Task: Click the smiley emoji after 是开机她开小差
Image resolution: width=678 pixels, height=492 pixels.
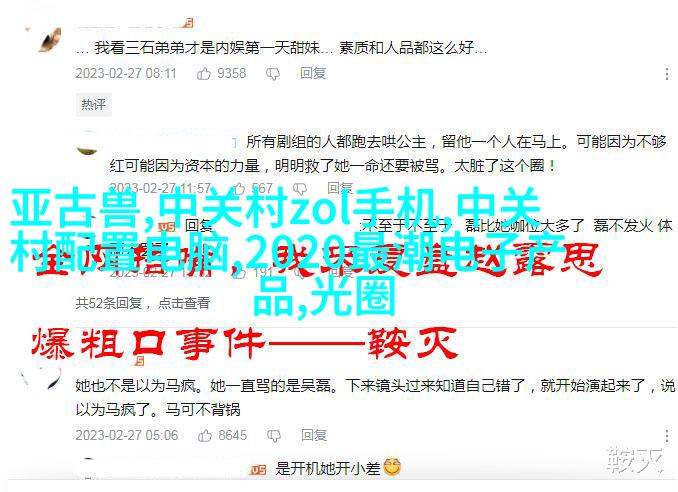Action: (392, 467)
